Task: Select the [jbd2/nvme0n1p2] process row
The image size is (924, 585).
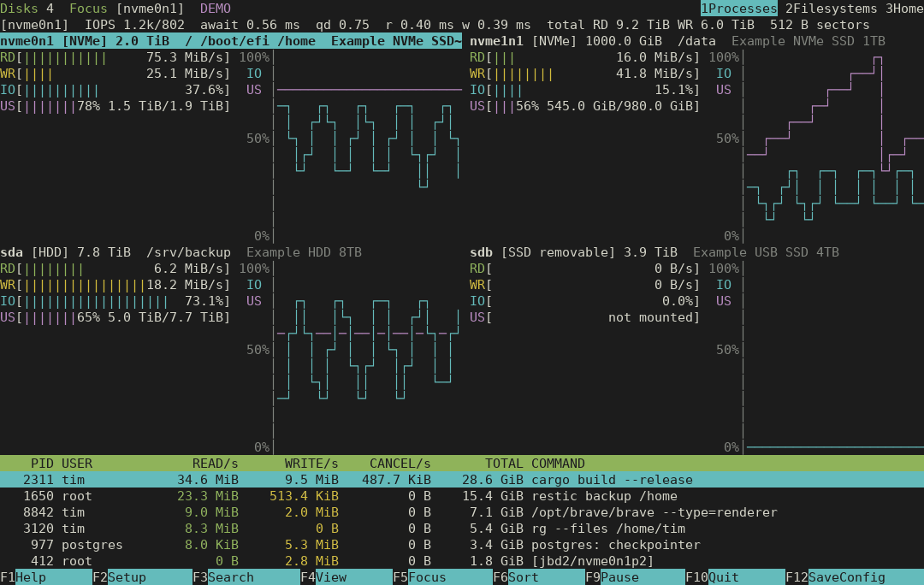Action: (x=462, y=561)
